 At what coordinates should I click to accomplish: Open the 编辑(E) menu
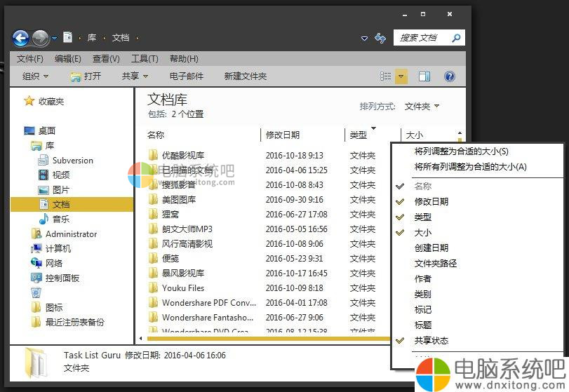point(68,58)
